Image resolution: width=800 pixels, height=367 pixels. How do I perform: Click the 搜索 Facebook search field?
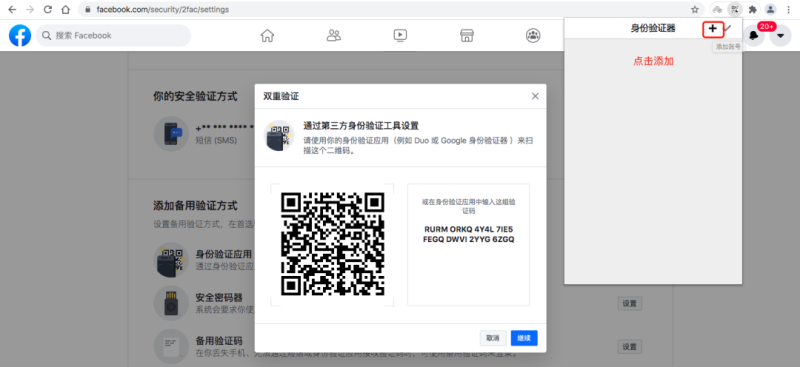coord(113,35)
